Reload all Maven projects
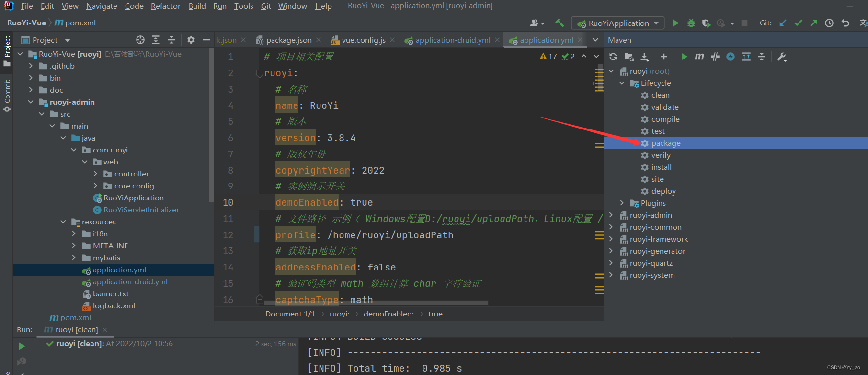 pos(613,57)
